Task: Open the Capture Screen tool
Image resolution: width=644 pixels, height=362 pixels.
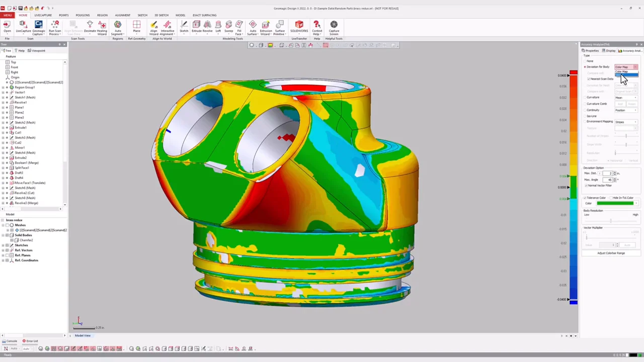Action: tap(334, 27)
